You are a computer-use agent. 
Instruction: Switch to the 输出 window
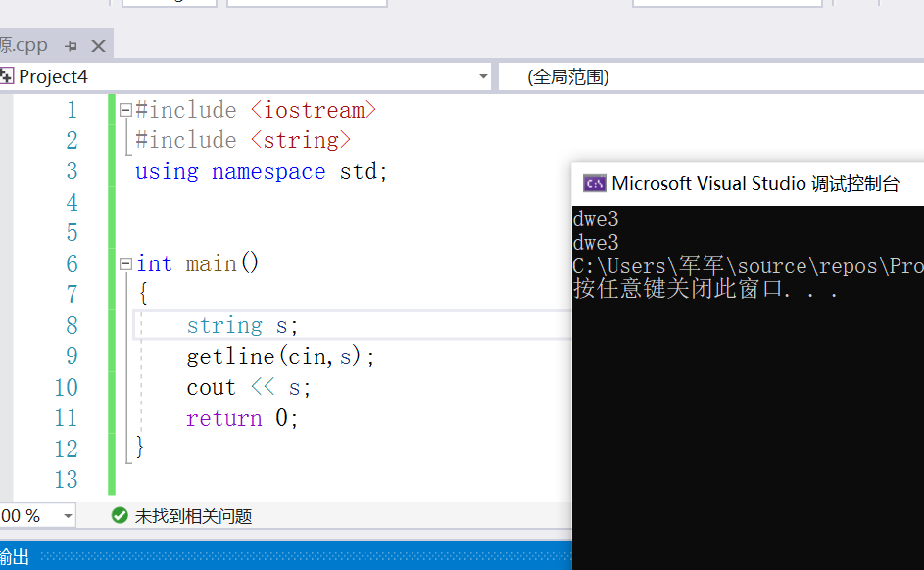[x=12, y=555]
